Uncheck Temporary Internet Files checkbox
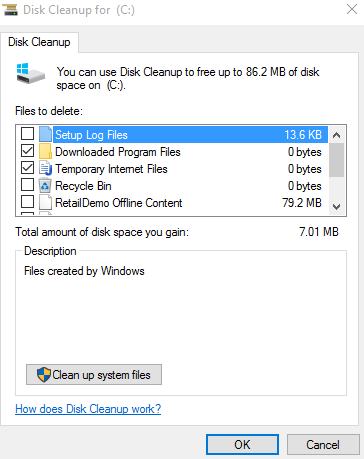The width and height of the screenshot is (364, 459). 27,168
